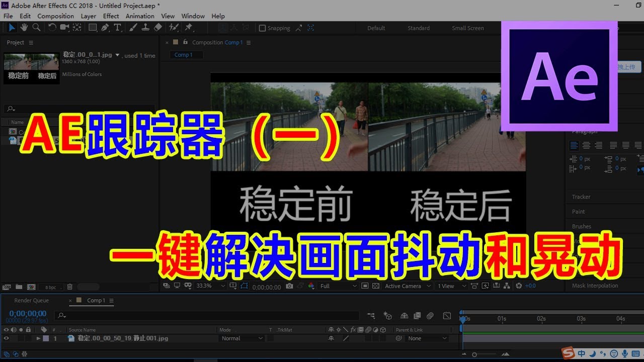The image size is (644, 362).
Task: Toggle transparency grid in viewer
Action: click(x=375, y=286)
